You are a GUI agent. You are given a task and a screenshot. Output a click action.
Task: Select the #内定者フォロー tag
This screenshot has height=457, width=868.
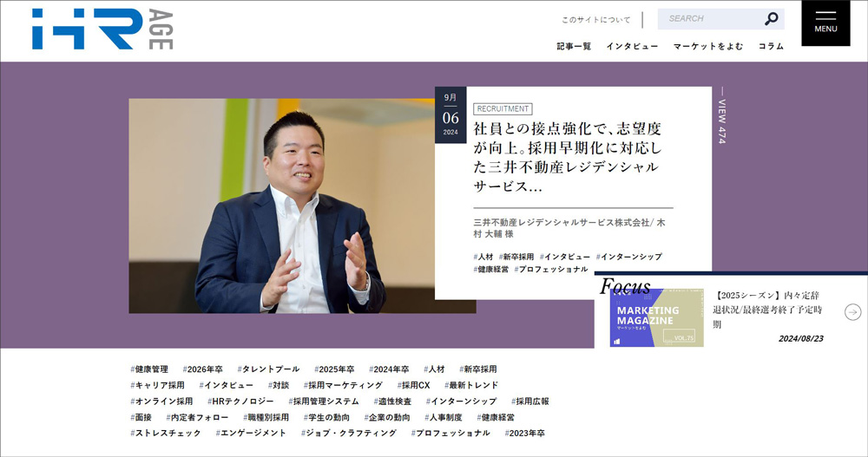coord(198,417)
